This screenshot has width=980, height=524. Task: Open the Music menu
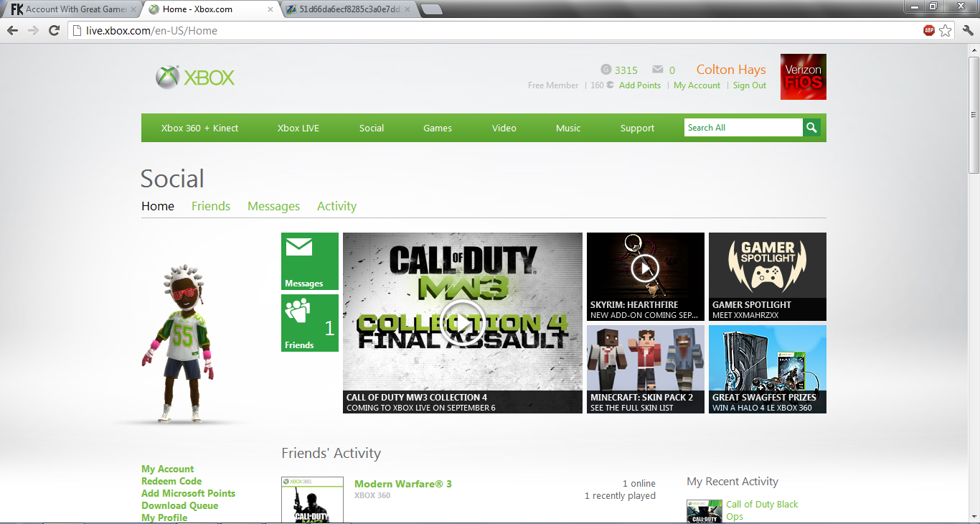568,128
